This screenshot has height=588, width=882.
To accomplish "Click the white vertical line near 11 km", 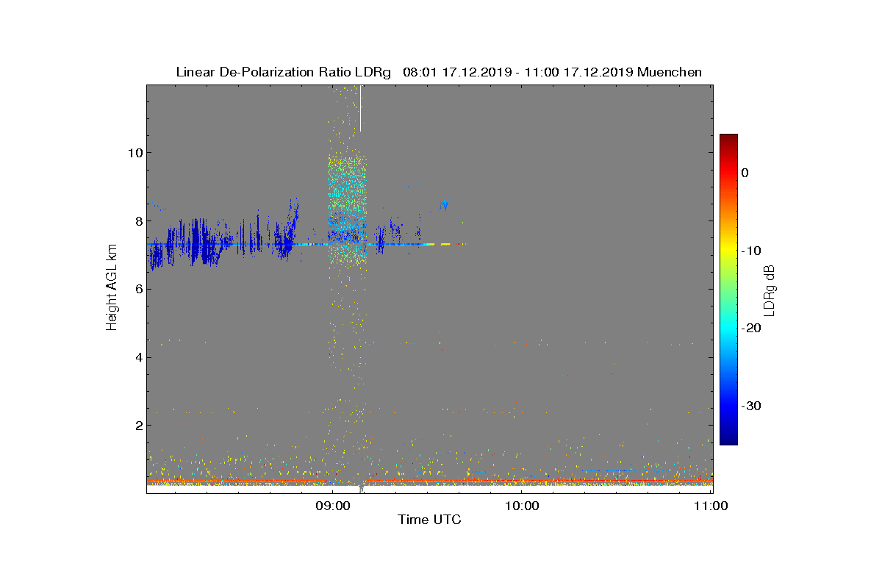I will pyautogui.click(x=360, y=109).
